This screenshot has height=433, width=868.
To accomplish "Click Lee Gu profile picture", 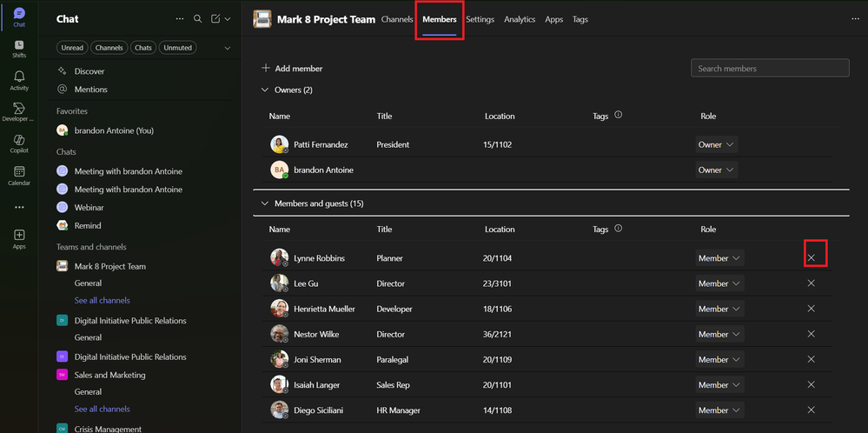I will (280, 283).
